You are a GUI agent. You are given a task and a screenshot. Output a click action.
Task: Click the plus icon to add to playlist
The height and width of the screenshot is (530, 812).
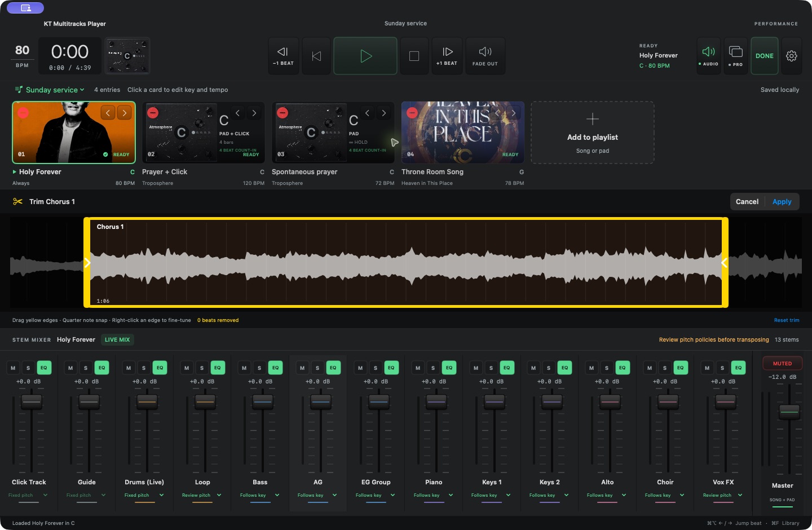[x=593, y=119]
